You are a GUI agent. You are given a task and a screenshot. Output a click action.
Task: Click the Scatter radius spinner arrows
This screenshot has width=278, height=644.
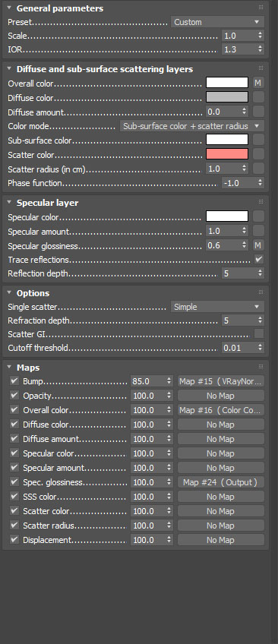click(245, 169)
